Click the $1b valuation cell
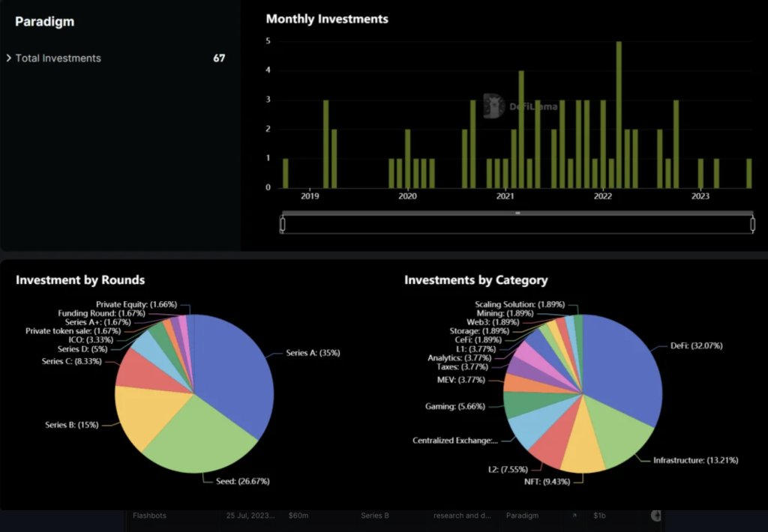768x532 pixels. click(x=599, y=516)
